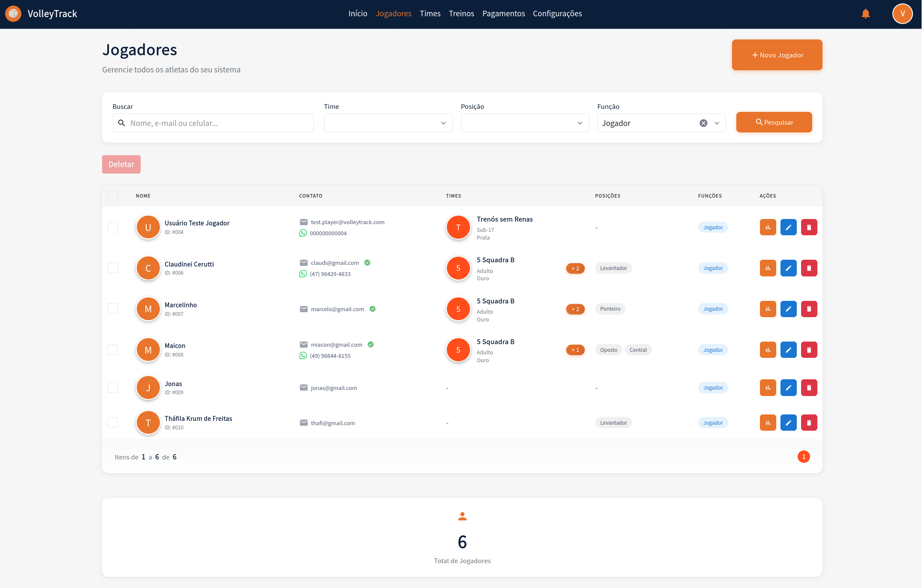
Task: Click the Novo Jogador button
Action: click(777, 55)
